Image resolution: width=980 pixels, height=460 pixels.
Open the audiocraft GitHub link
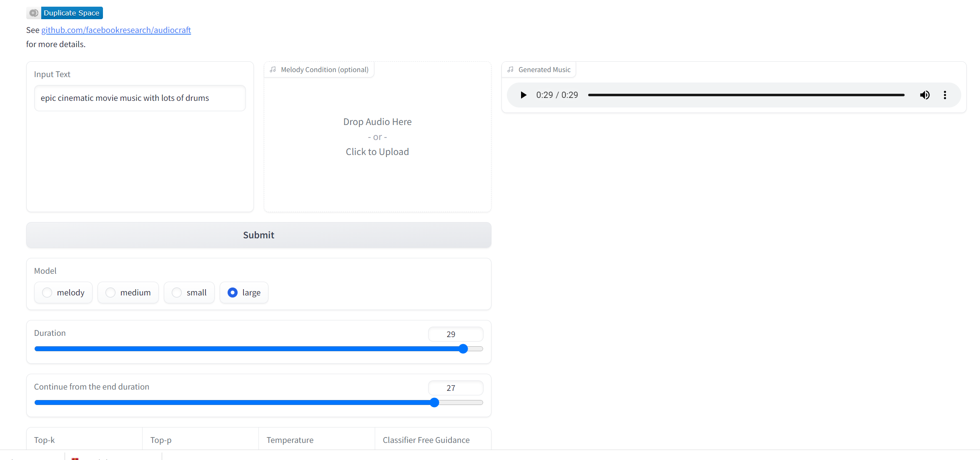point(116,30)
